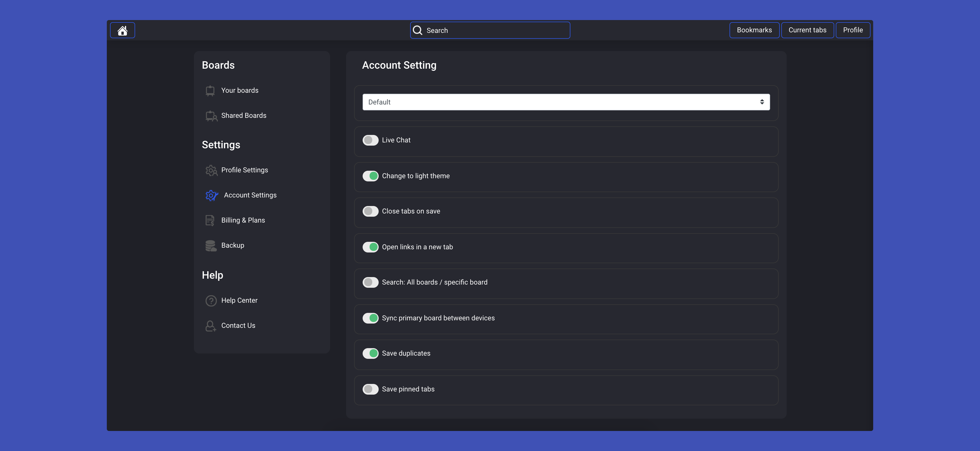Turn off Change to light theme toggle
Viewport: 980px width, 451px height.
tap(370, 176)
